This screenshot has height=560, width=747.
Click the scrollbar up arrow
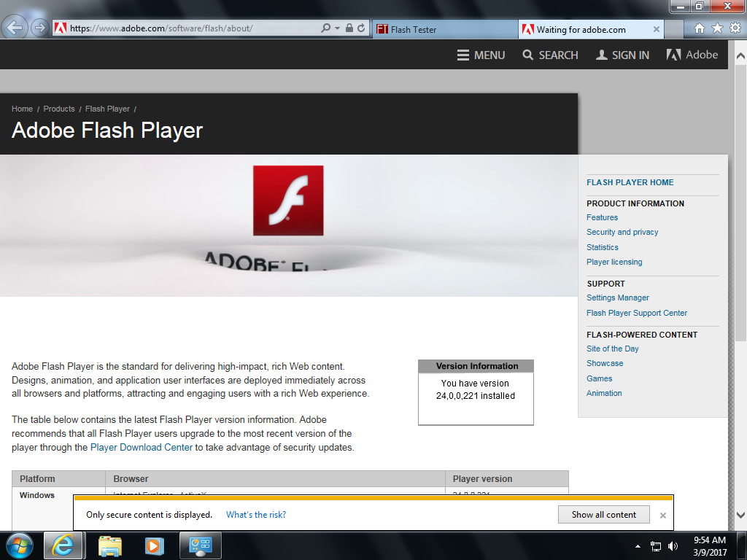click(740, 55)
